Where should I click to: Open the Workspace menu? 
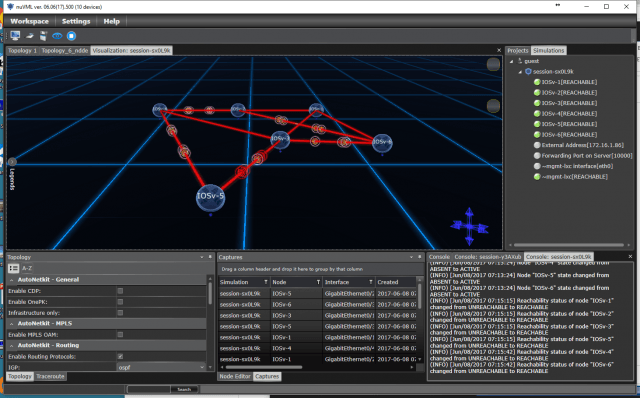tap(29, 21)
